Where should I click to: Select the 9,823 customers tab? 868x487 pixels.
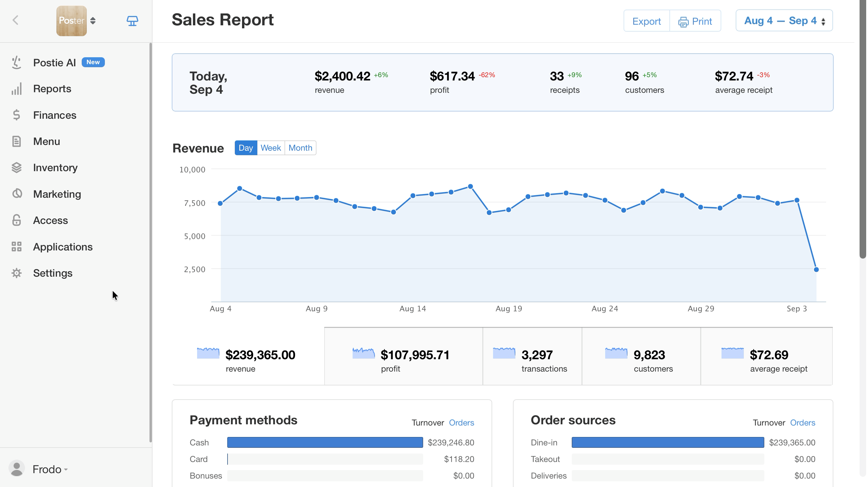coord(641,356)
